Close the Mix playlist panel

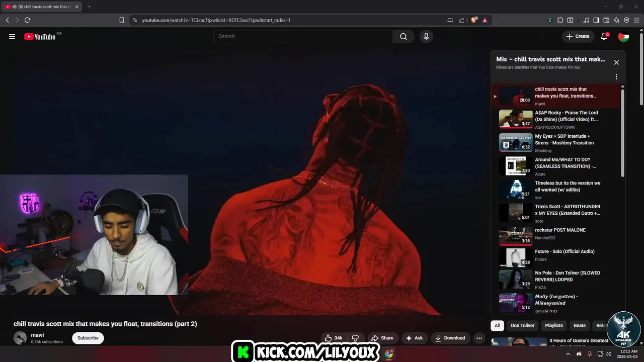pyautogui.click(x=616, y=62)
